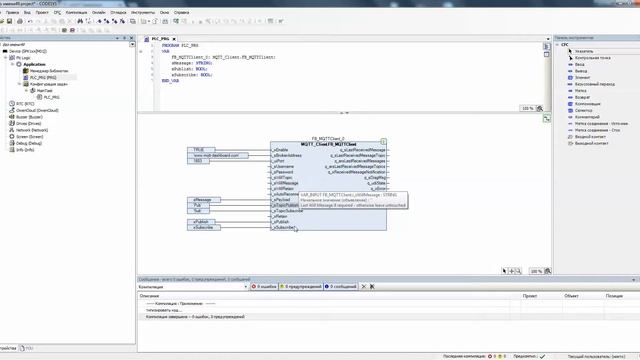Click the zoom icon in declaration editor
The width and height of the screenshot is (640, 360).
coord(540,108)
